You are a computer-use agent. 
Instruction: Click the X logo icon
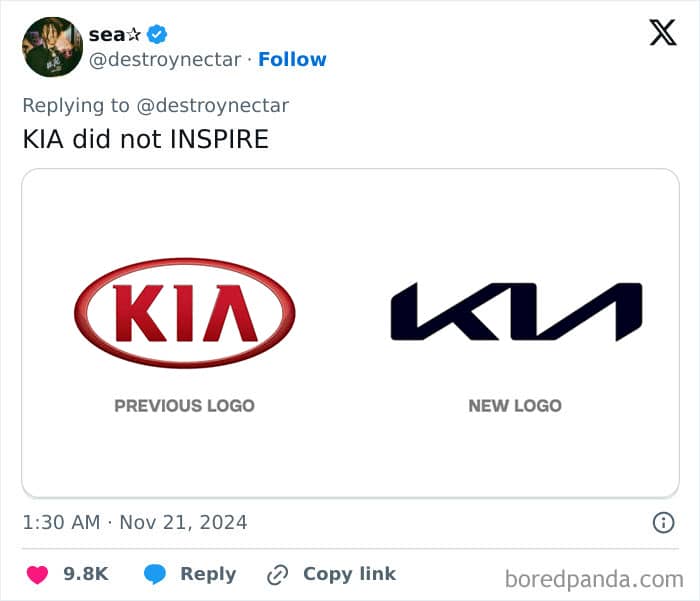point(663,33)
